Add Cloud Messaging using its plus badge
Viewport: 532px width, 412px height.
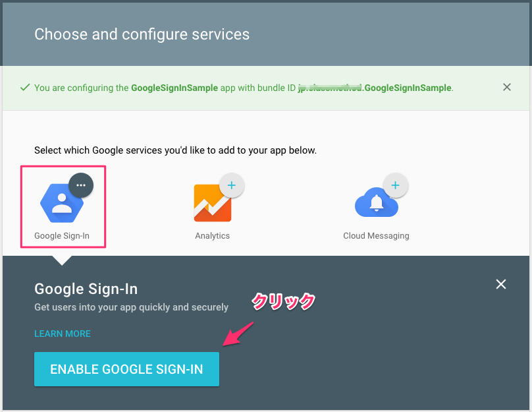click(x=396, y=185)
